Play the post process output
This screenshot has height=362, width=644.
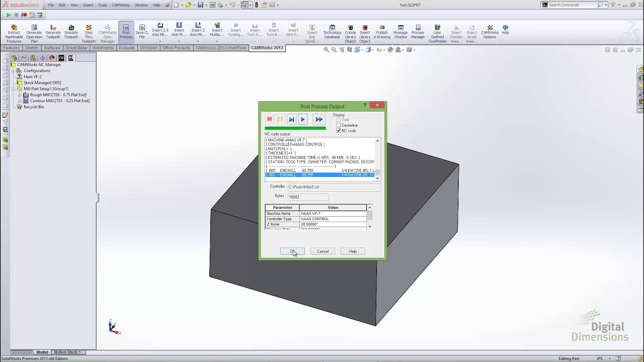coord(302,120)
